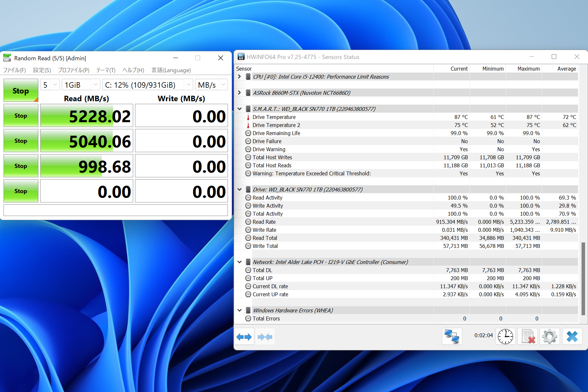The height and width of the screenshot is (392, 588).
Task: Open the 1GiB test size dropdown
Action: point(81,85)
